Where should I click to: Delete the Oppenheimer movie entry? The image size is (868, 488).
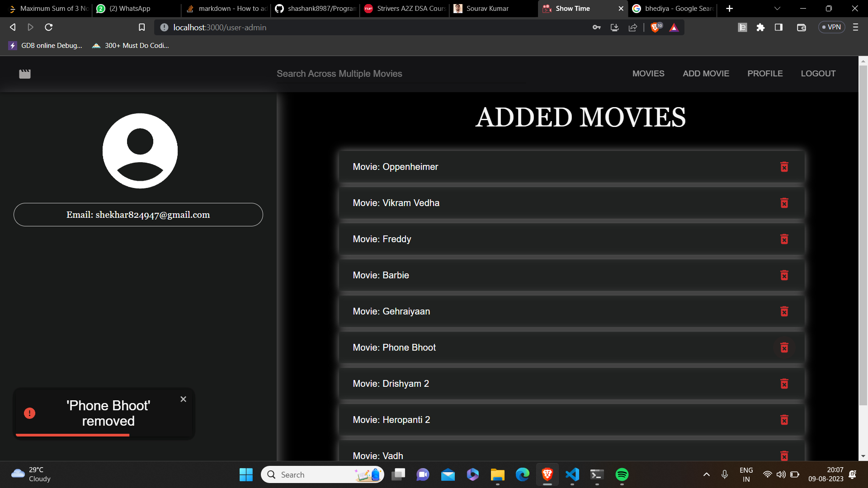[784, 167]
